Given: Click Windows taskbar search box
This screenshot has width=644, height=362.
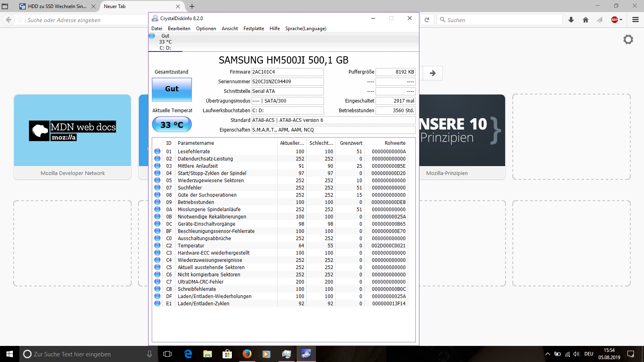Looking at the screenshot, I should (89, 354).
